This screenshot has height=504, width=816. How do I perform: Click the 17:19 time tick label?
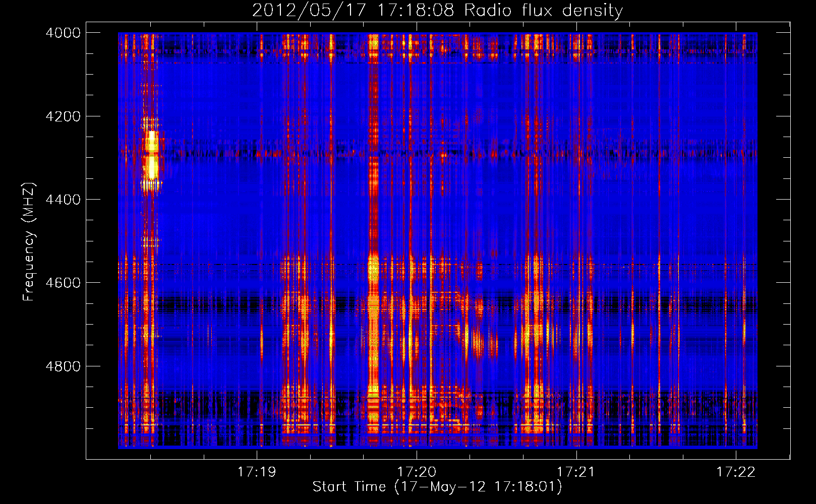(x=257, y=472)
